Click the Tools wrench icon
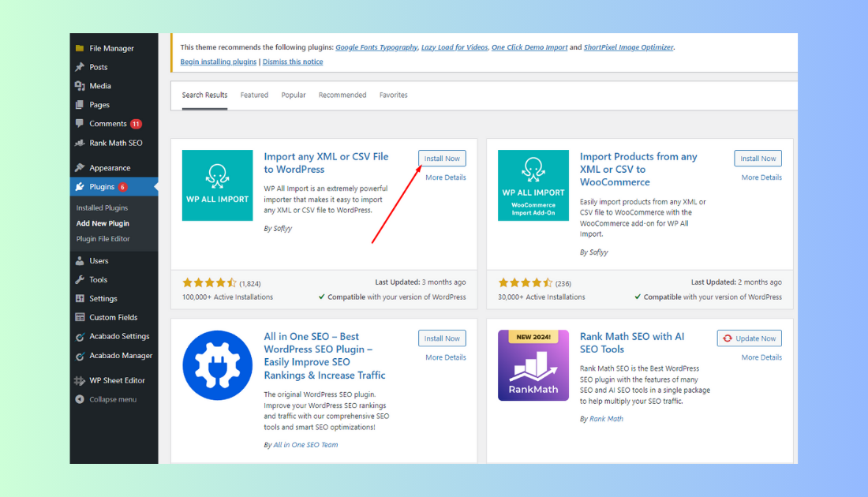Viewport: 868px width, 497px height. point(80,279)
